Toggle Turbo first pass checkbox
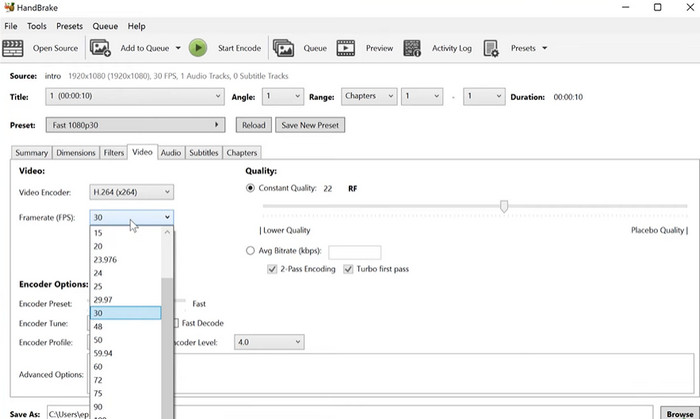 (x=348, y=269)
